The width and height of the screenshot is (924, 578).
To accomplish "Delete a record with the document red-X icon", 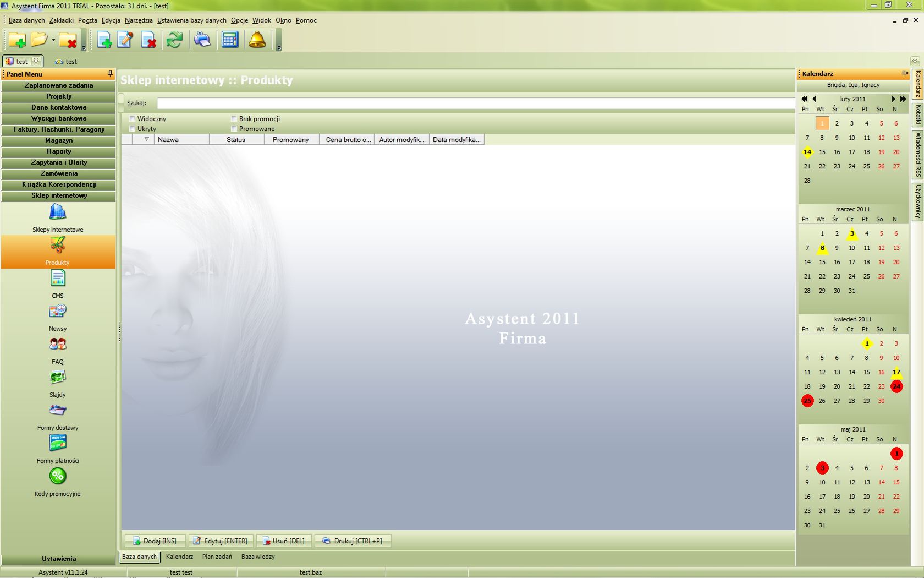I will pyautogui.click(x=148, y=40).
